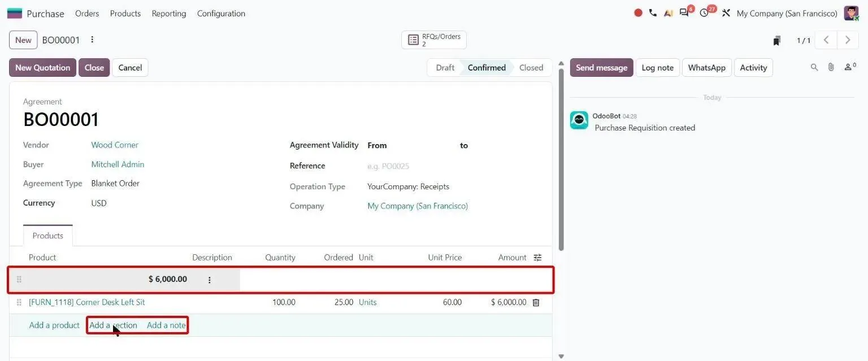Click the Purchase app logo icon

click(x=15, y=14)
